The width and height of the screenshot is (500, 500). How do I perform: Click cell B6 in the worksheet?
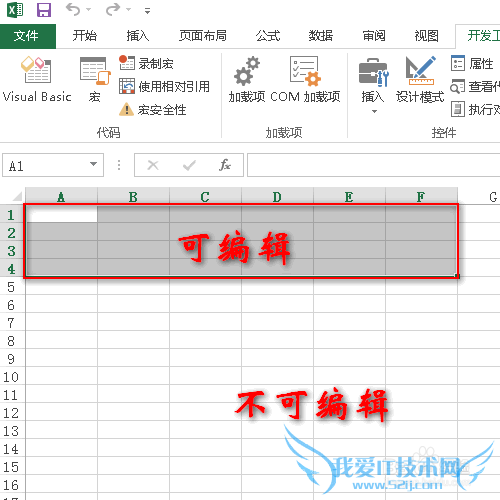coord(133,304)
